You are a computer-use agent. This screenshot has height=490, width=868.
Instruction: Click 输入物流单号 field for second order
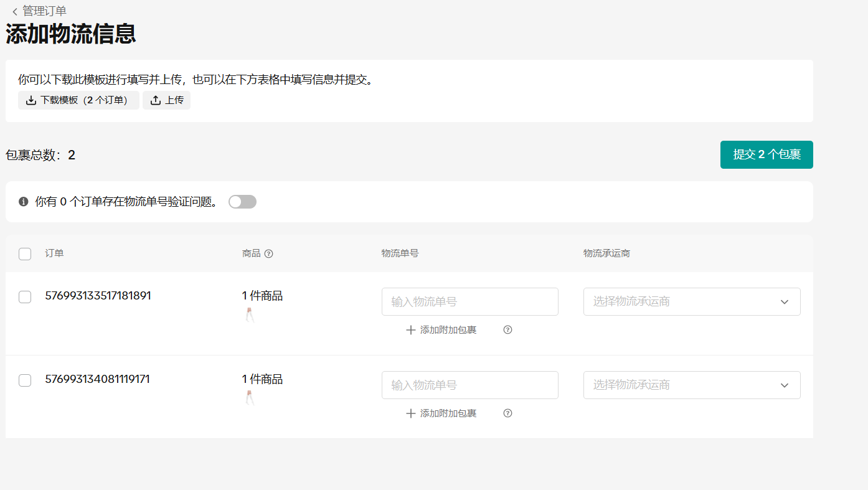[469, 385]
